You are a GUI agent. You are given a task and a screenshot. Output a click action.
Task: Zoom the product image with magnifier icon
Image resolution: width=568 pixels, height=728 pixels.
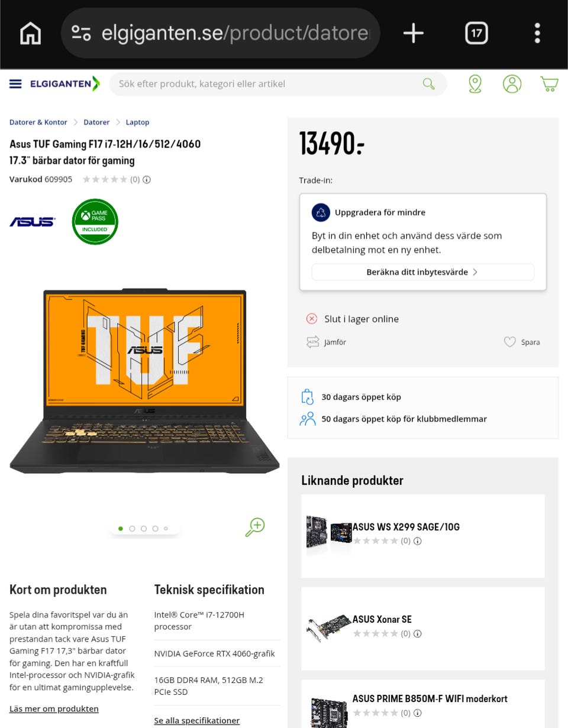[x=255, y=527]
